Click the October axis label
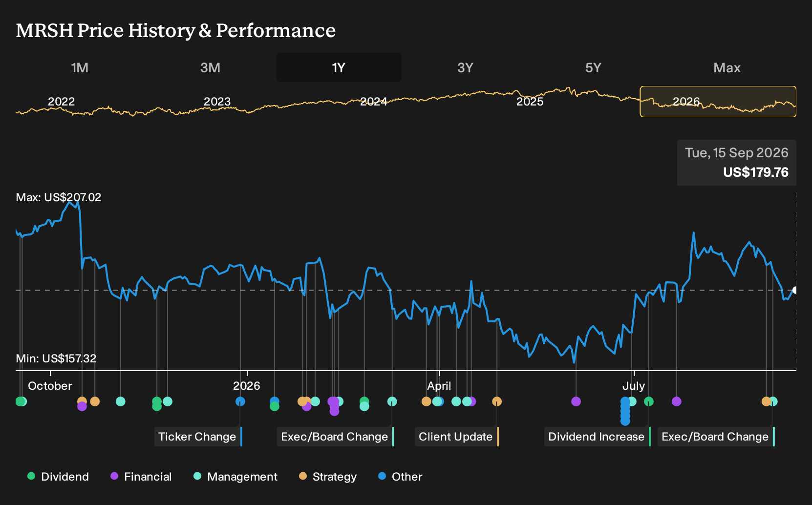The image size is (812, 505). click(x=50, y=386)
